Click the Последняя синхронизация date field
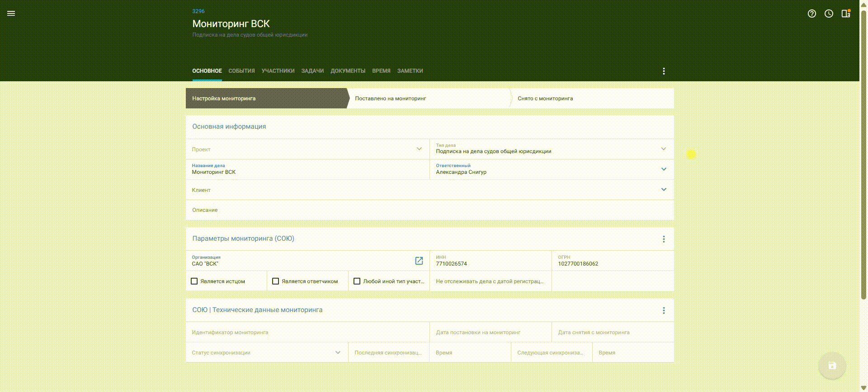 [x=389, y=352]
